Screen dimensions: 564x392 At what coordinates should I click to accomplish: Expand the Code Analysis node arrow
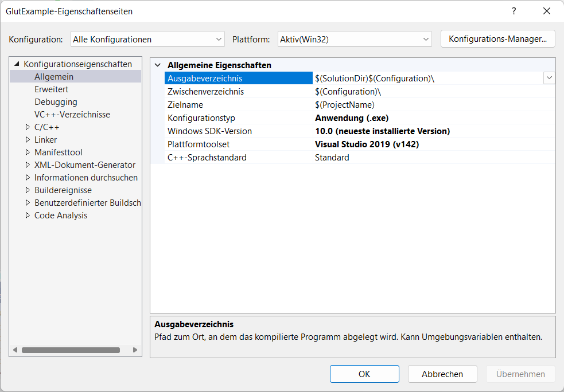click(28, 215)
